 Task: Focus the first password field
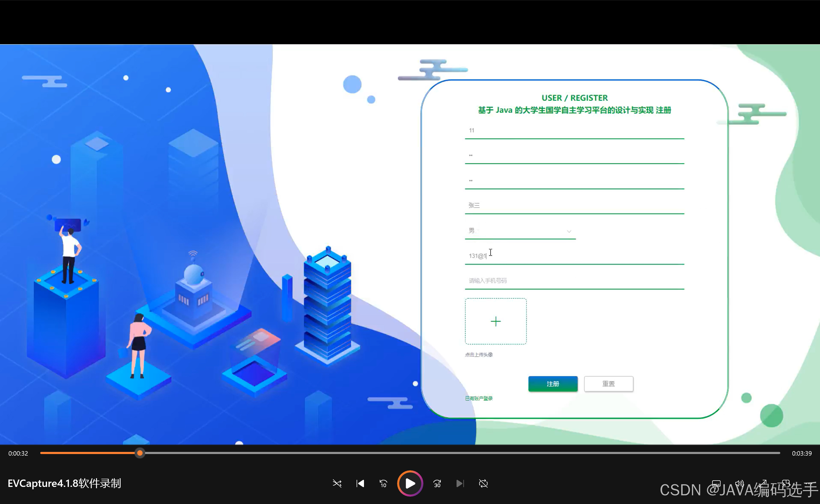(574, 156)
